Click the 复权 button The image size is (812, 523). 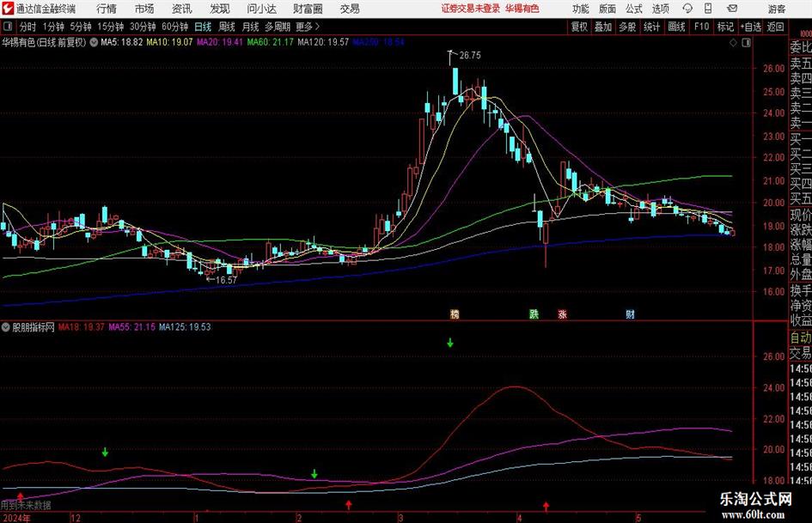(579, 27)
